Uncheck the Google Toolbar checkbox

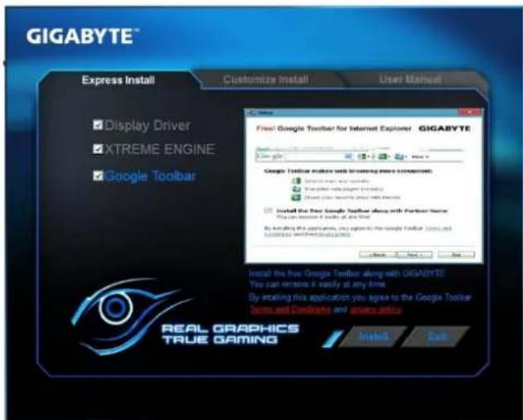(x=98, y=176)
